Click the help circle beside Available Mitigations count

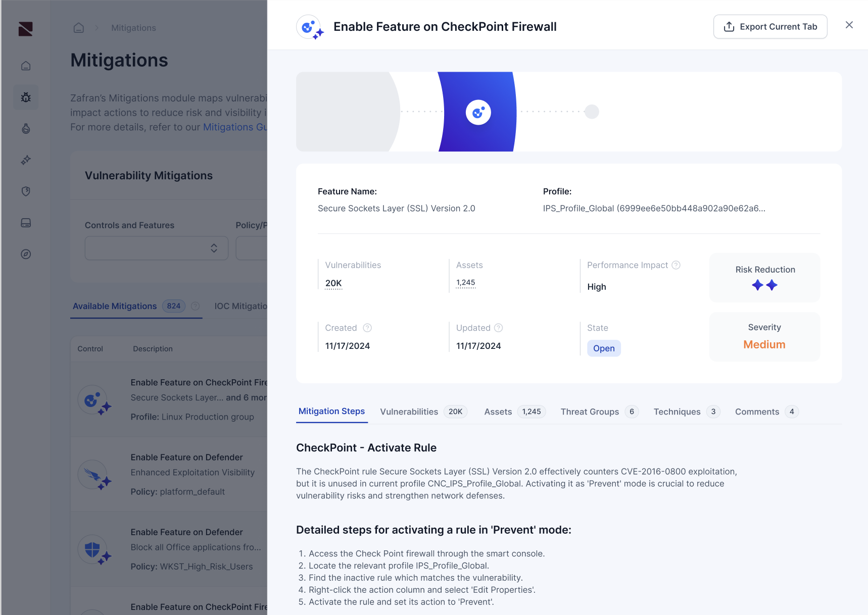pos(196,306)
